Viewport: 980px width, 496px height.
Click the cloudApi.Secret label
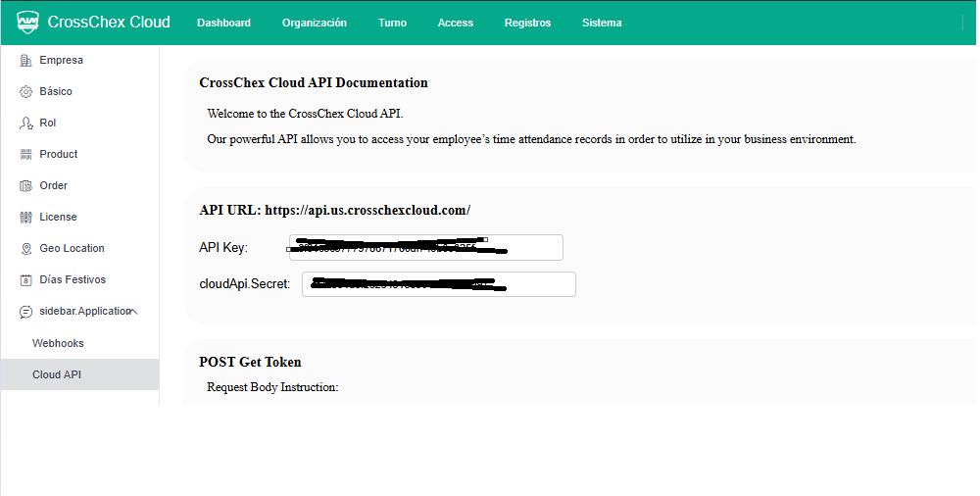pos(245,284)
